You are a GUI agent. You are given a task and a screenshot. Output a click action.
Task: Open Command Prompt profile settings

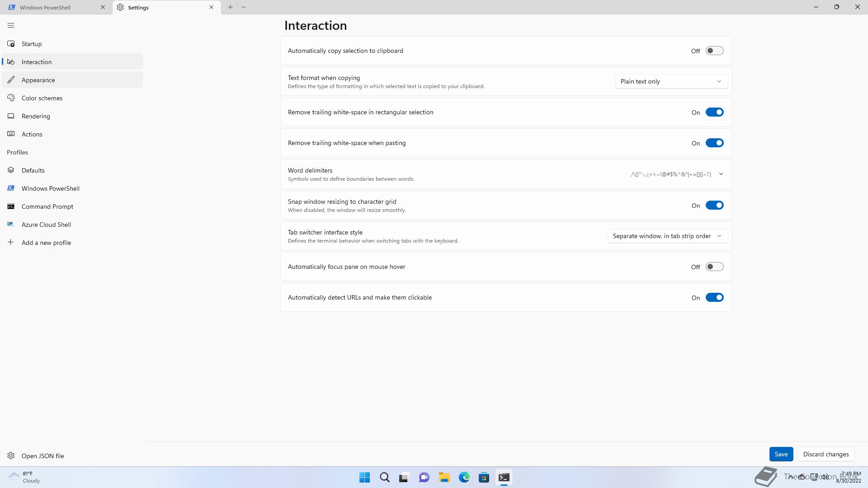click(x=72, y=206)
